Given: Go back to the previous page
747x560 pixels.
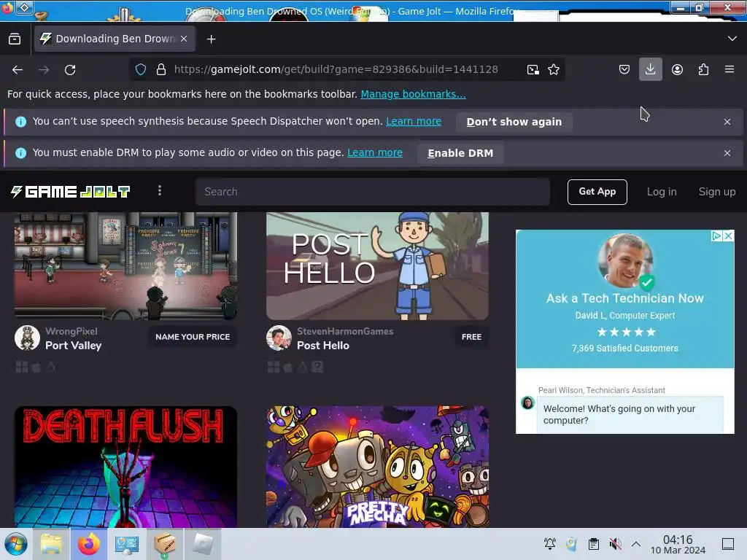Looking at the screenshot, I should pyautogui.click(x=18, y=70).
